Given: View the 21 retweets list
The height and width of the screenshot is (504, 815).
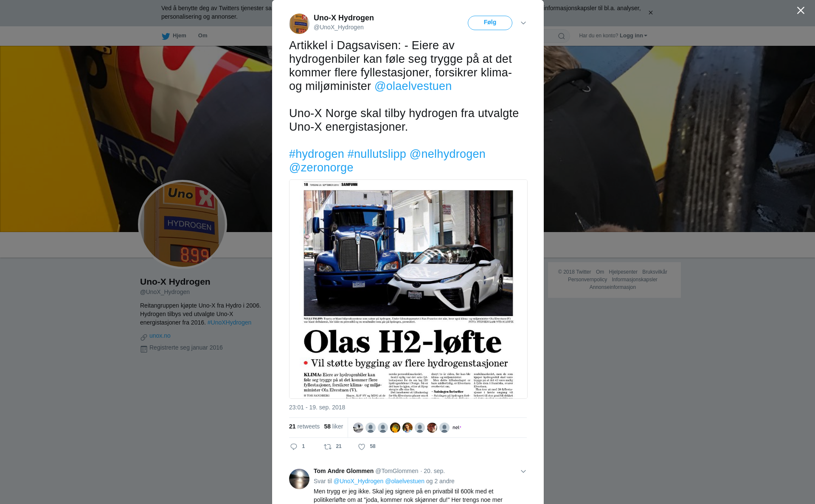Looking at the screenshot, I should pyautogui.click(x=304, y=427).
